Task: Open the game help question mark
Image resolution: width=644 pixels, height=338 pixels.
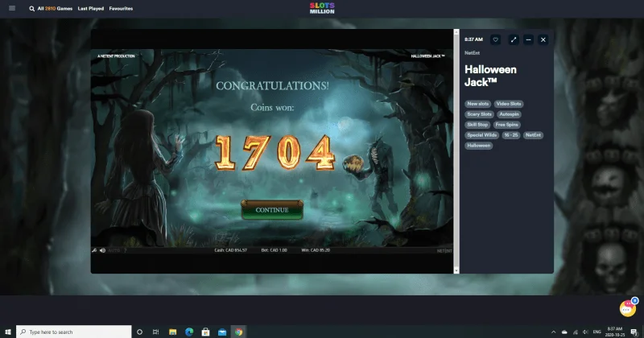Action: tap(126, 250)
